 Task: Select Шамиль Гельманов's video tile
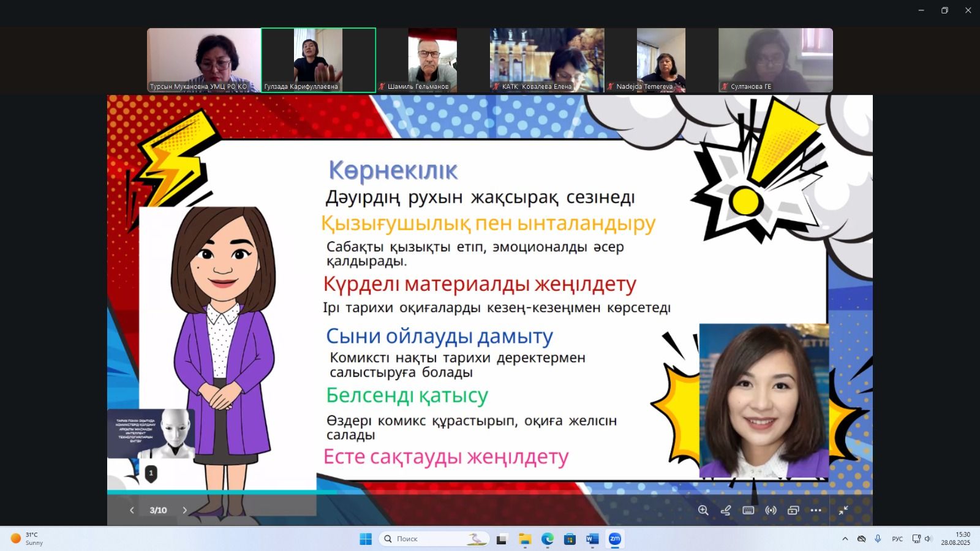tap(432, 60)
